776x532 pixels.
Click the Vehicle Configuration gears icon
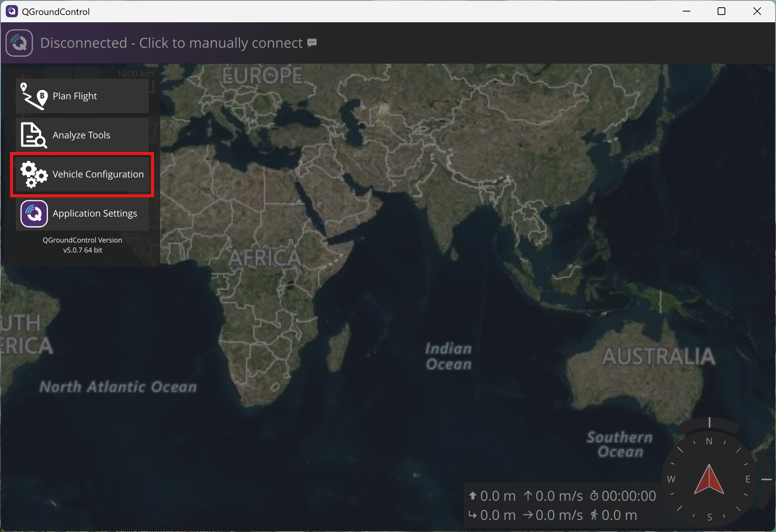click(x=34, y=174)
